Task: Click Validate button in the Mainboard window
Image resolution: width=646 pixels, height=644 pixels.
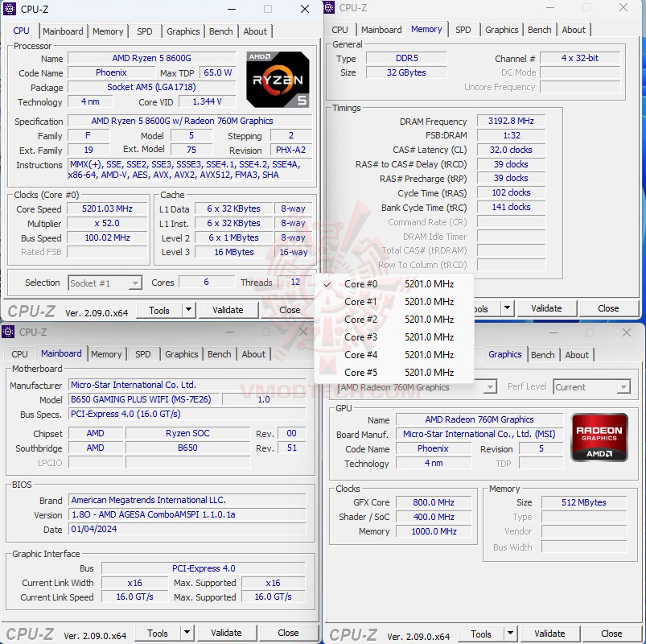Action: [x=226, y=633]
